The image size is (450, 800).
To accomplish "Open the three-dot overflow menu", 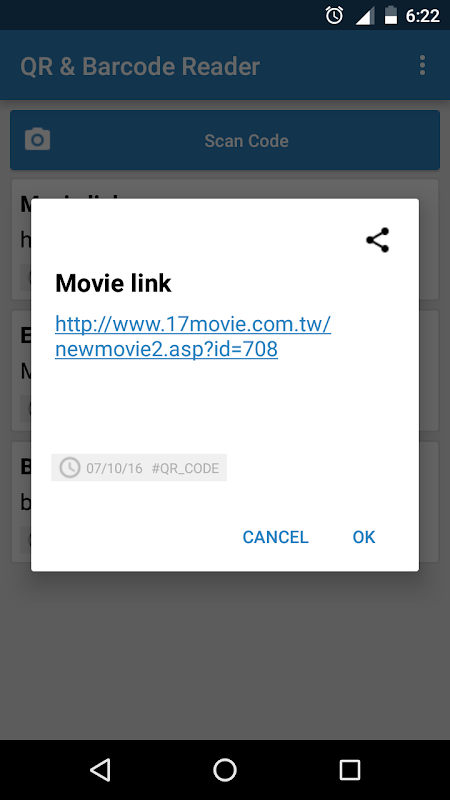I will pos(422,66).
